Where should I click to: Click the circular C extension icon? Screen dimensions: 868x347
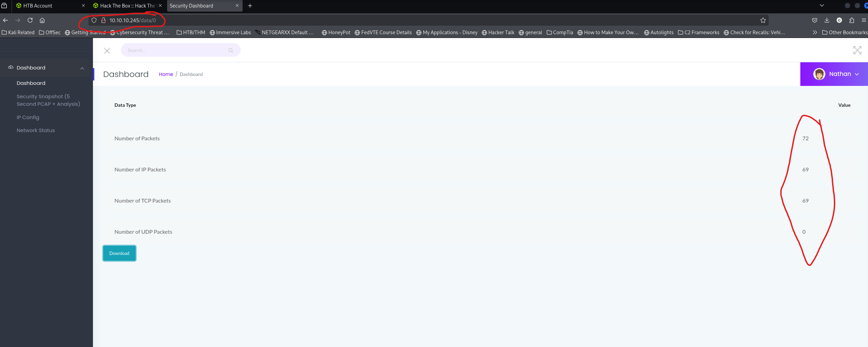(839, 20)
